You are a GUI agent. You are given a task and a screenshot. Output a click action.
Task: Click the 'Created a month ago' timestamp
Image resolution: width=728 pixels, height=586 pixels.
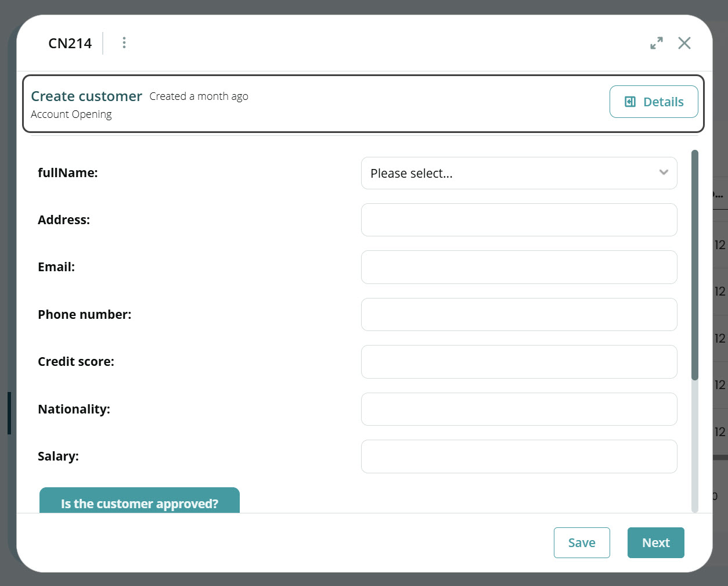tap(199, 96)
